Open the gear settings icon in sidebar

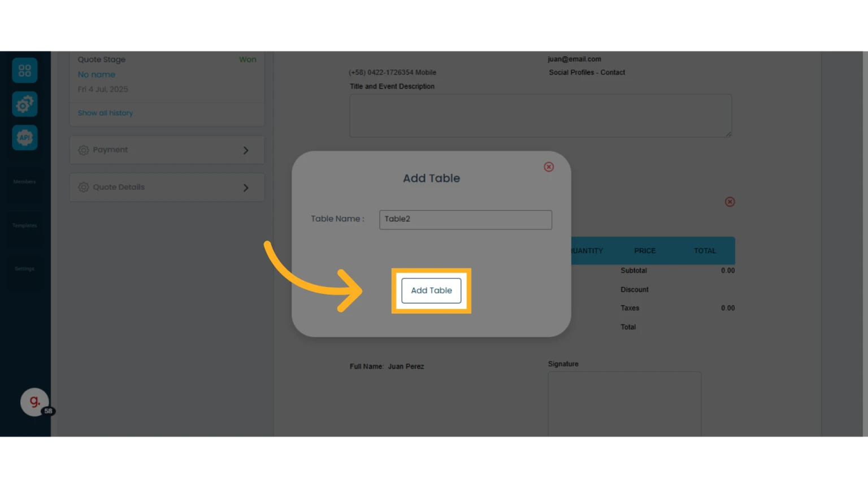25,104
